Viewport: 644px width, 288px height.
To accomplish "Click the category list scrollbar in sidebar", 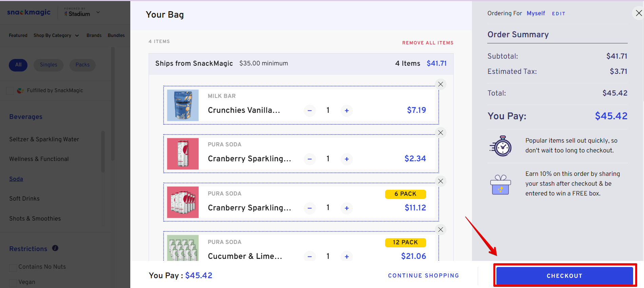I will click(x=103, y=151).
